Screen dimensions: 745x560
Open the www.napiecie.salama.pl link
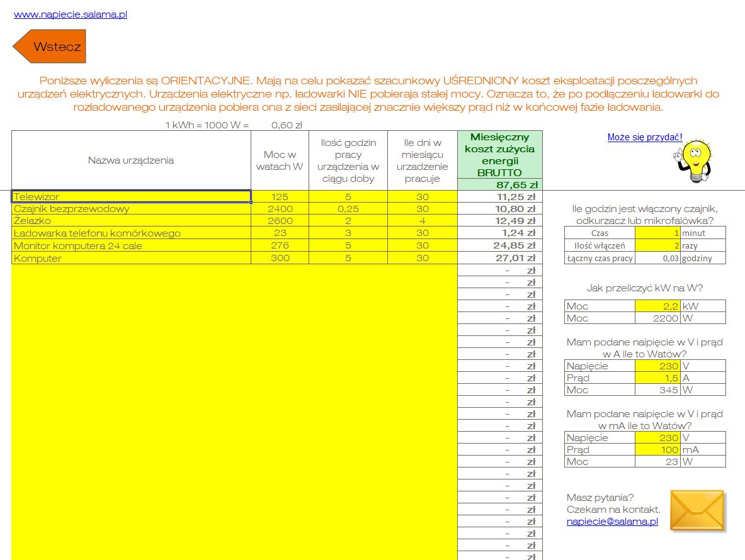tap(71, 14)
